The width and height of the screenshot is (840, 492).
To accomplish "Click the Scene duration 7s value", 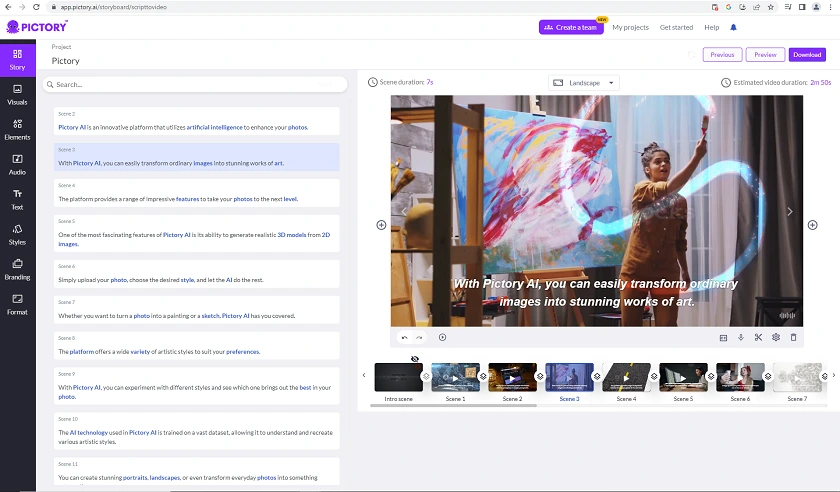I will 430,82.
